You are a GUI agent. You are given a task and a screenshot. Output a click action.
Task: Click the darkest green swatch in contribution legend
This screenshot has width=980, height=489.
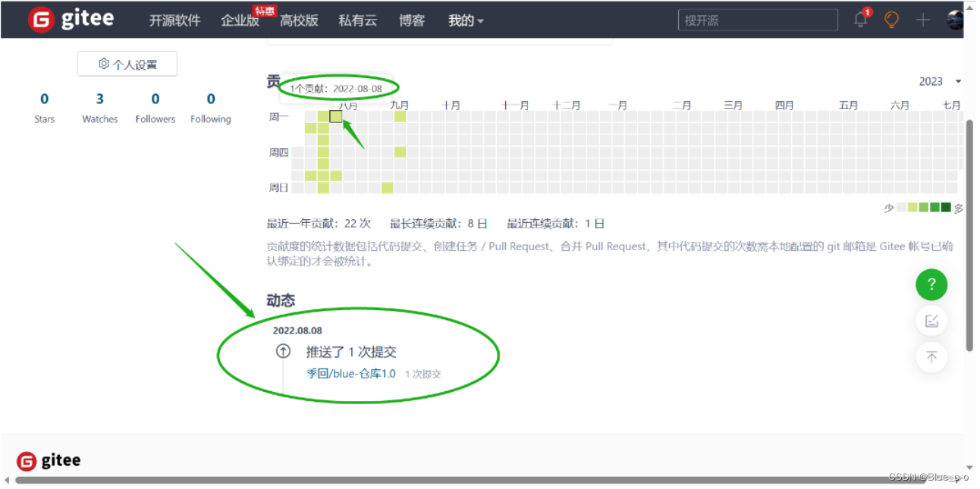click(946, 206)
